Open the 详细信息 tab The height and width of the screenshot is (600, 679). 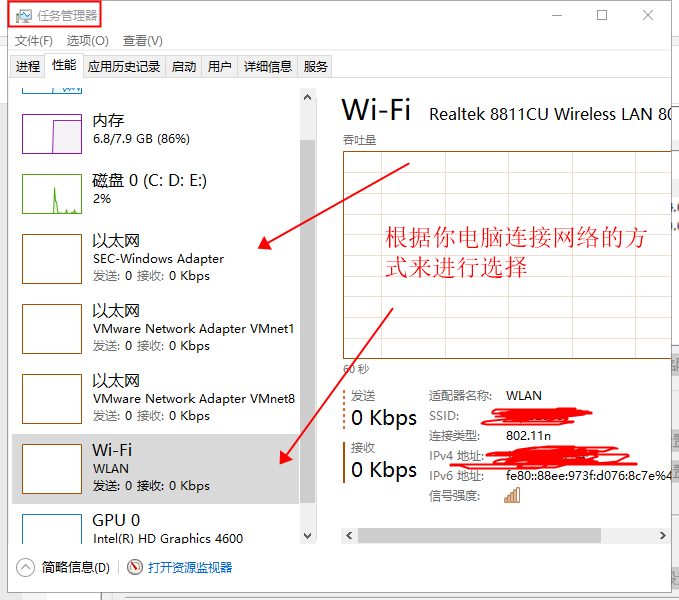pos(268,67)
